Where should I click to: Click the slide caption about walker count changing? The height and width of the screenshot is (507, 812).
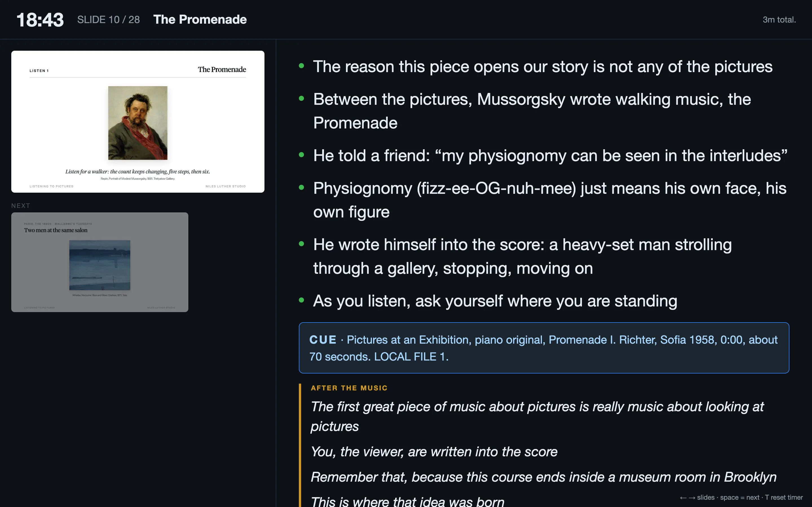(138, 172)
